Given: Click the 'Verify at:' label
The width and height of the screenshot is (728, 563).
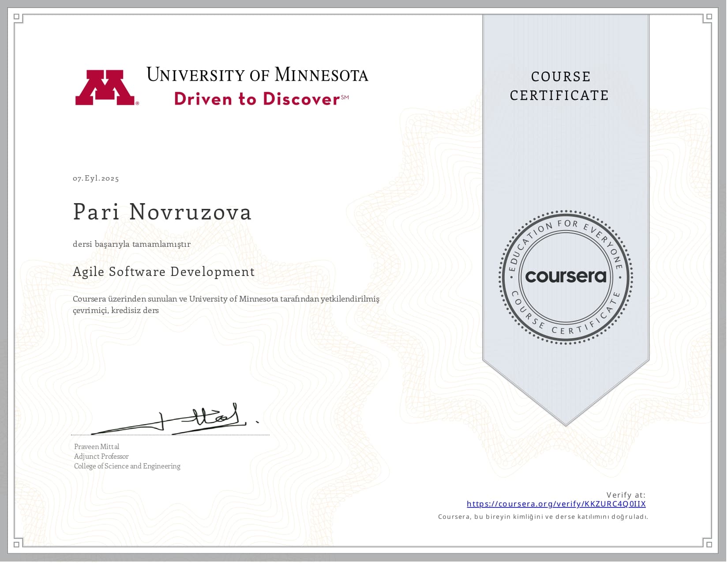Looking at the screenshot, I should click(625, 495).
